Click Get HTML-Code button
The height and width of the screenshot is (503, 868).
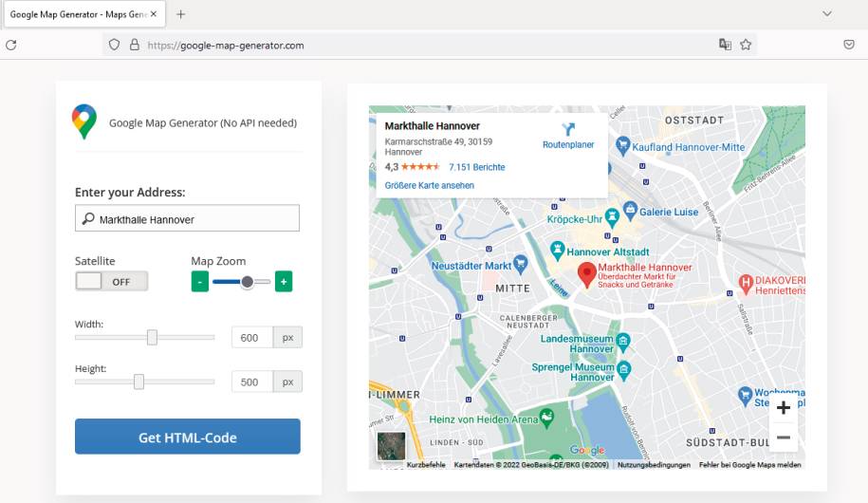188,437
